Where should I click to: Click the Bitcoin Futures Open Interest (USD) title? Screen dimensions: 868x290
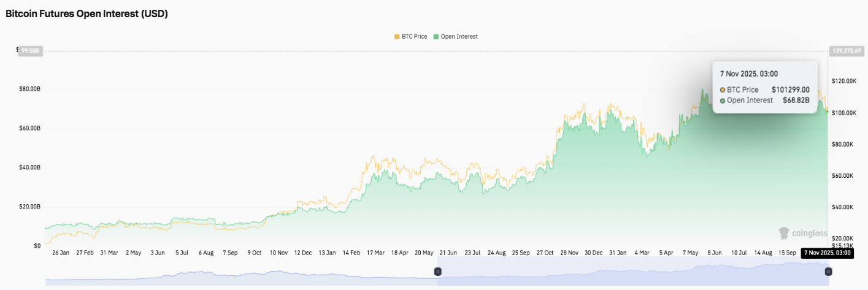pos(86,14)
